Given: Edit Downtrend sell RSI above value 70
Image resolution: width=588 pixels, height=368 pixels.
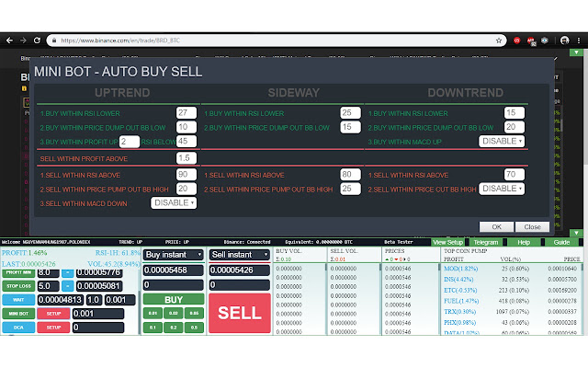Looking at the screenshot, I should point(514,174).
